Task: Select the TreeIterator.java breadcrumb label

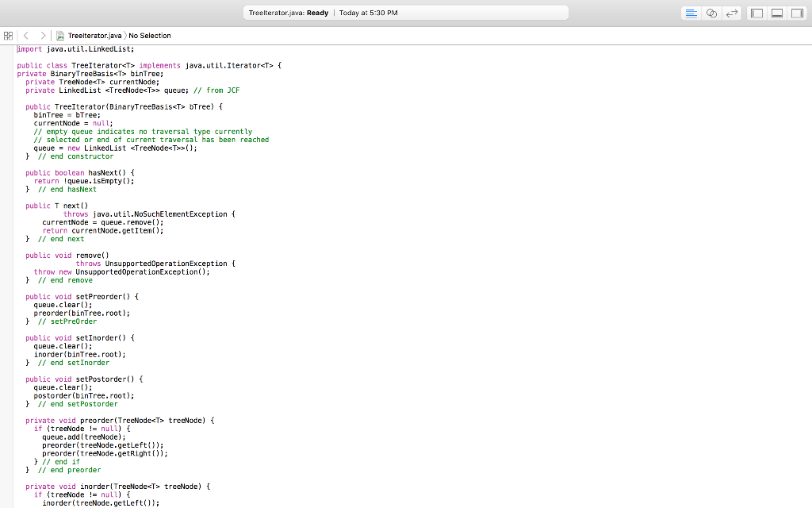Action: tap(94, 36)
